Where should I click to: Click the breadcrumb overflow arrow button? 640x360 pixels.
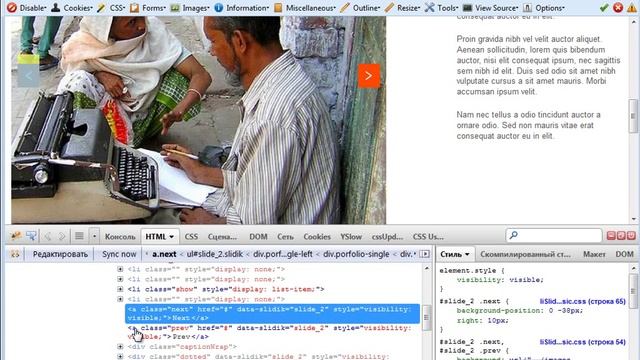pos(425,254)
